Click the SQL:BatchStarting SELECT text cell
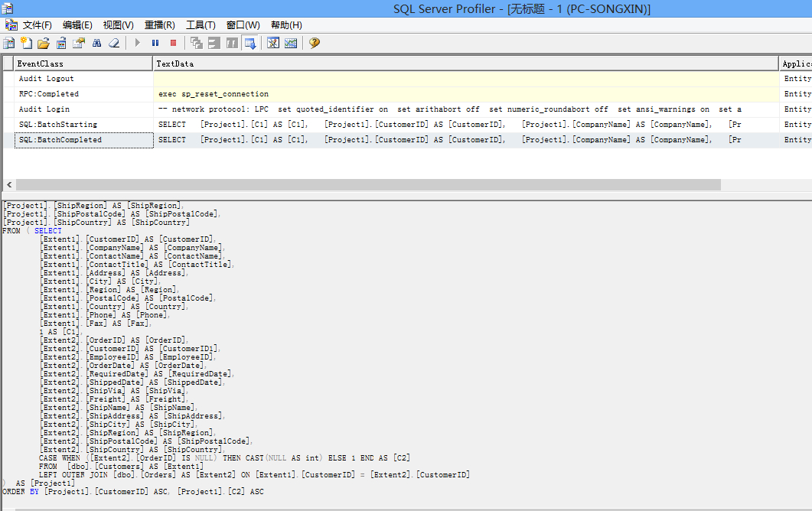The height and width of the screenshot is (511, 812). point(465,124)
